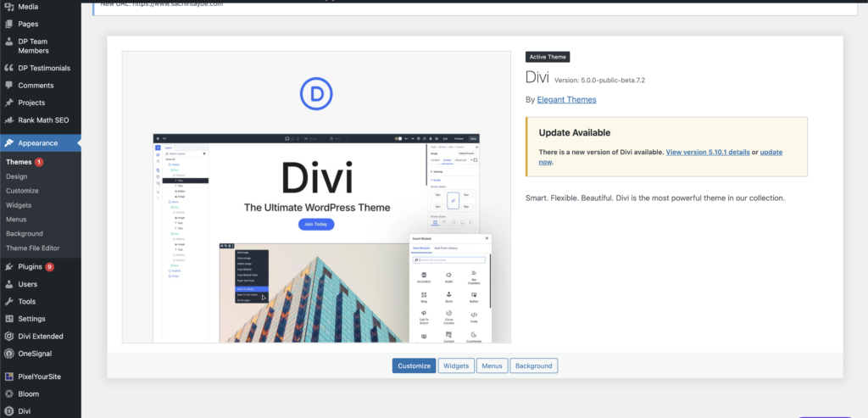Open Background in Appearance submenu
This screenshot has height=418, width=868.
click(25, 234)
